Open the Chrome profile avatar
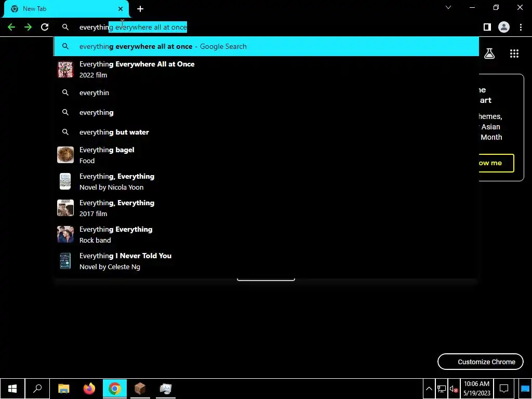532x399 pixels. click(504, 27)
